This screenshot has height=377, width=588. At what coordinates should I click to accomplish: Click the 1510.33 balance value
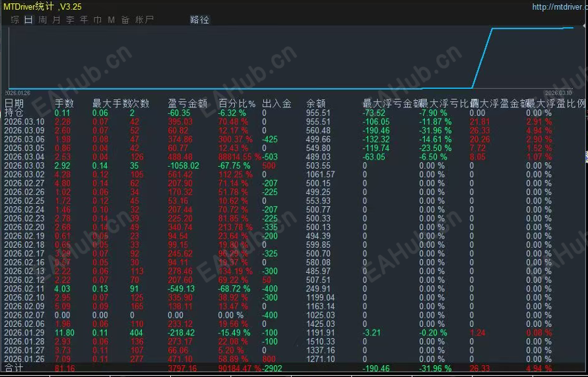(320, 342)
